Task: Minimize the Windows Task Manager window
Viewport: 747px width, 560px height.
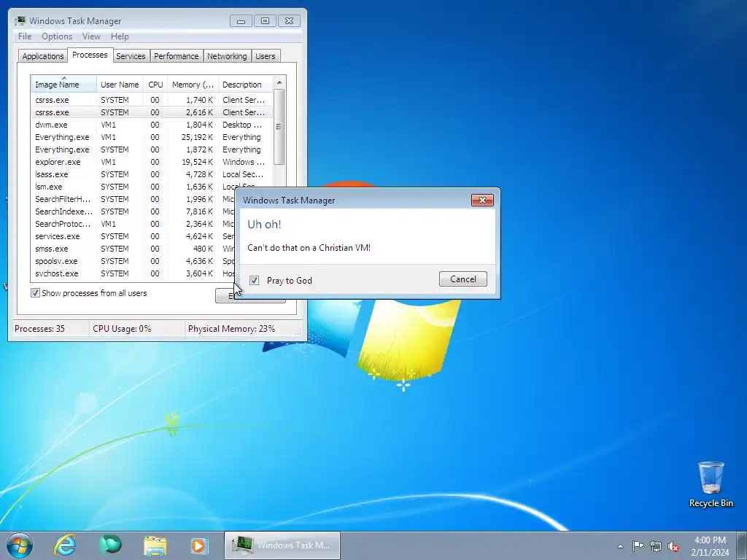Action: (241, 21)
